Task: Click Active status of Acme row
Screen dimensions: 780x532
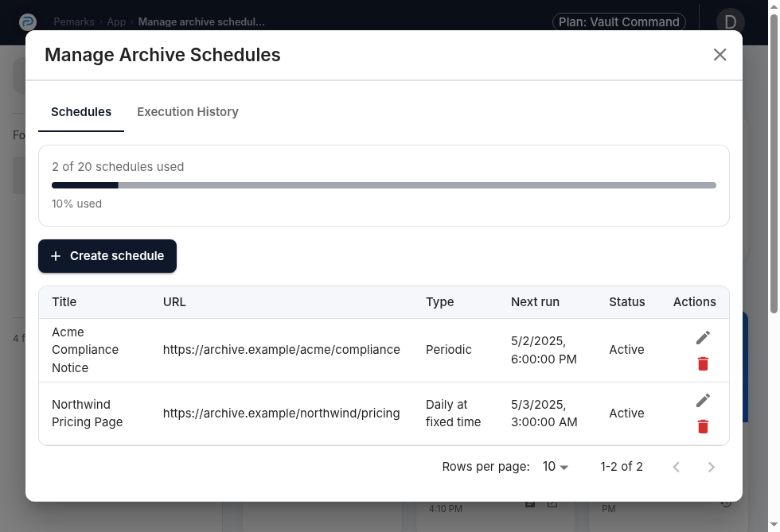Action: 627,350
